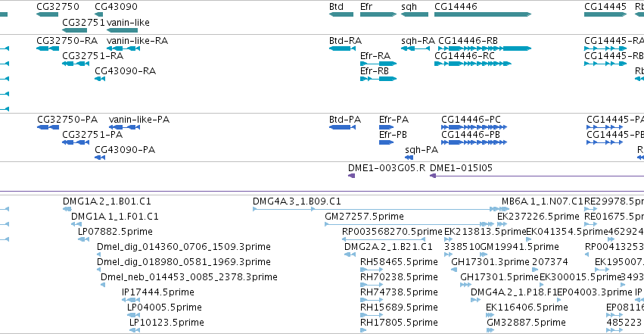644x334 pixels.
Task: Select transcript CG43090-RA
Action: click(x=100, y=79)
